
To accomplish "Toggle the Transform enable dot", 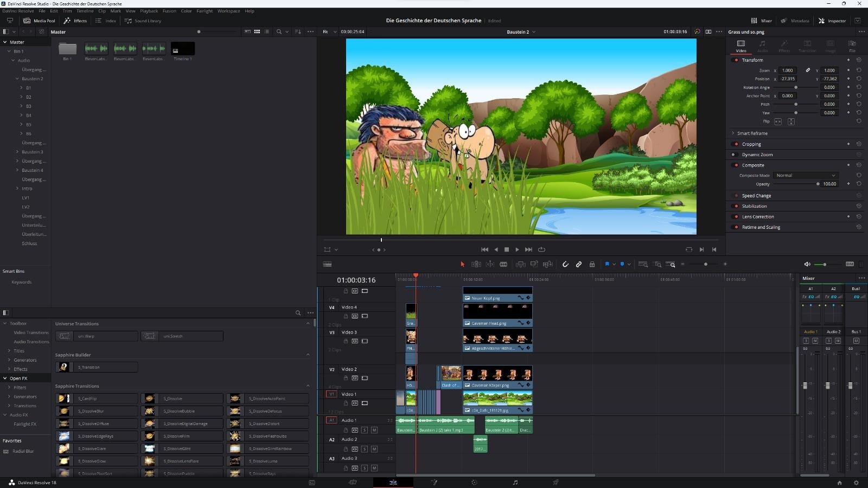I will 736,60.
